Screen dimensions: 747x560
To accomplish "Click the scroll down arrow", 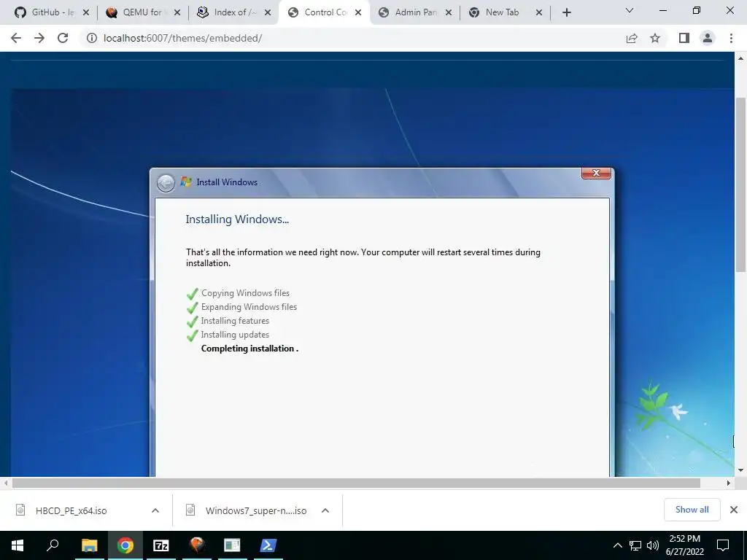I will coord(740,470).
